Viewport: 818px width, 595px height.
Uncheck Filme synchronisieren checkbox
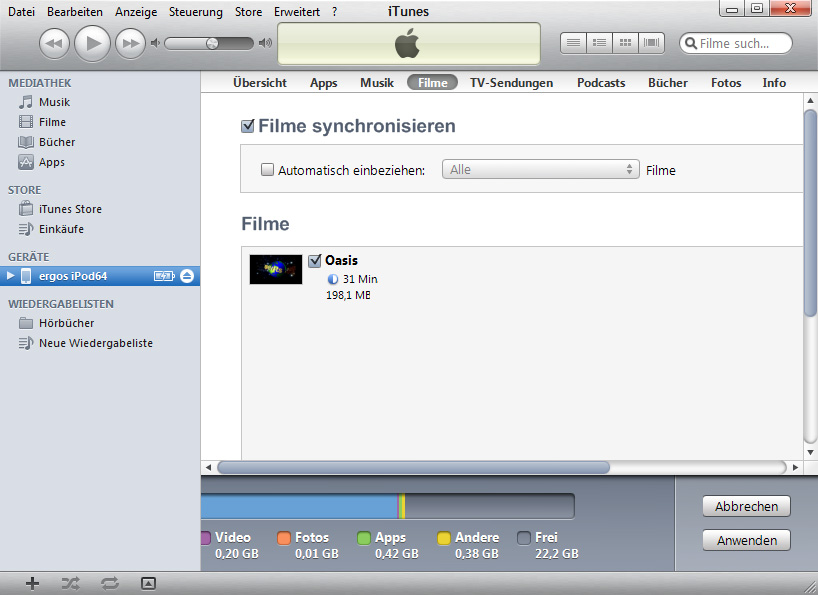coord(247,126)
